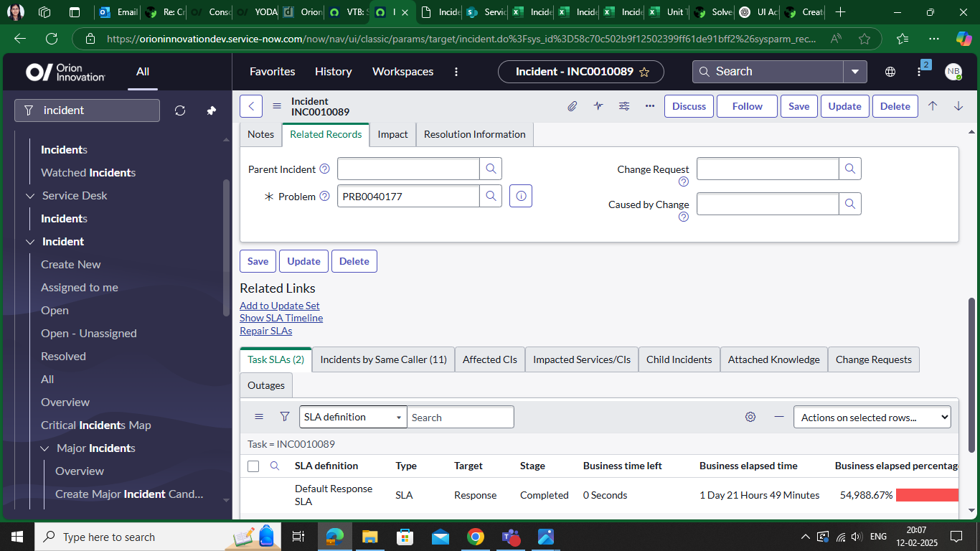Collapse the related list minus icon

(779, 417)
